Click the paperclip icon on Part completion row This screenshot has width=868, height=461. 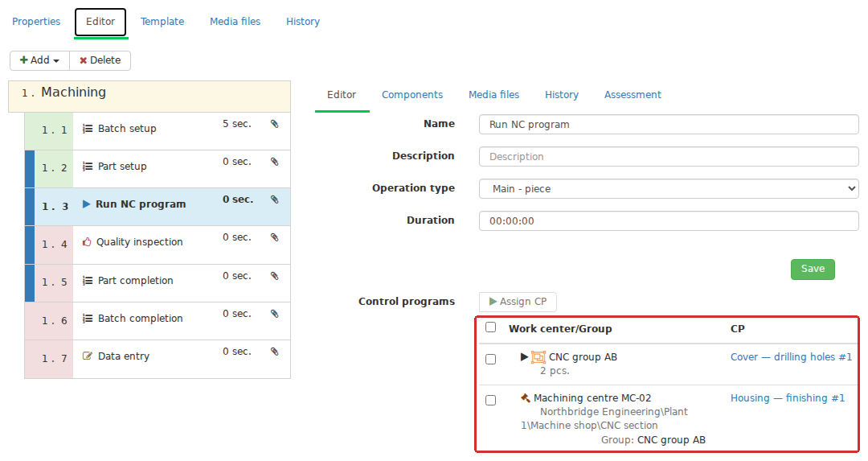(275, 276)
